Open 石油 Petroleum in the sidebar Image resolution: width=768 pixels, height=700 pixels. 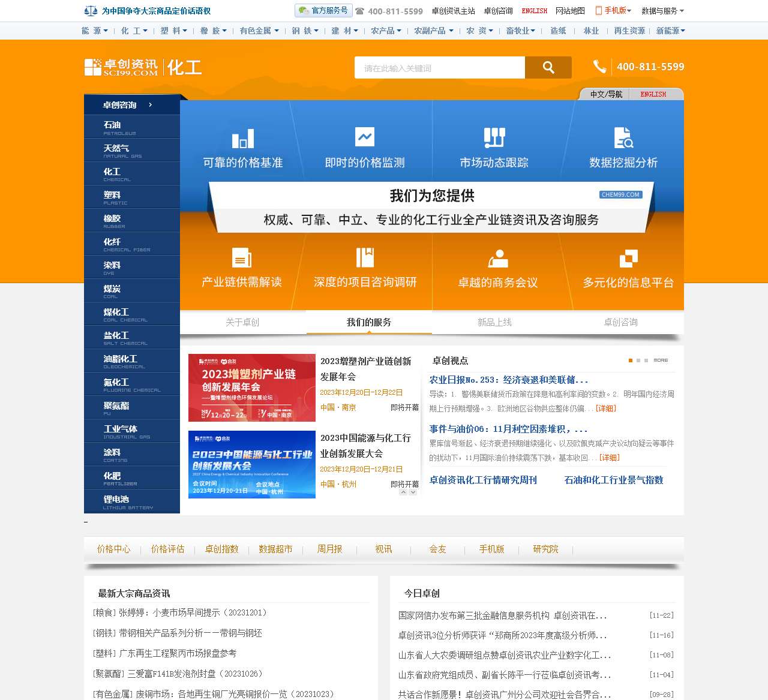[x=132, y=127]
